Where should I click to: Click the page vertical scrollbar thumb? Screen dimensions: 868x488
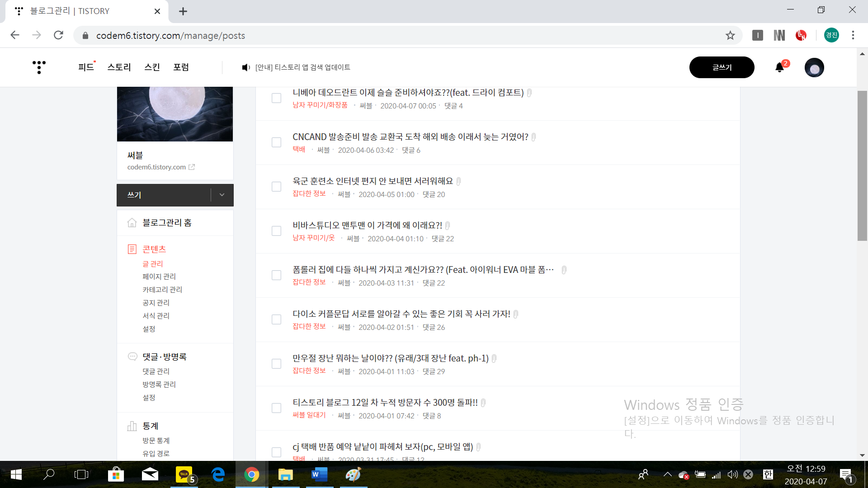862,166
